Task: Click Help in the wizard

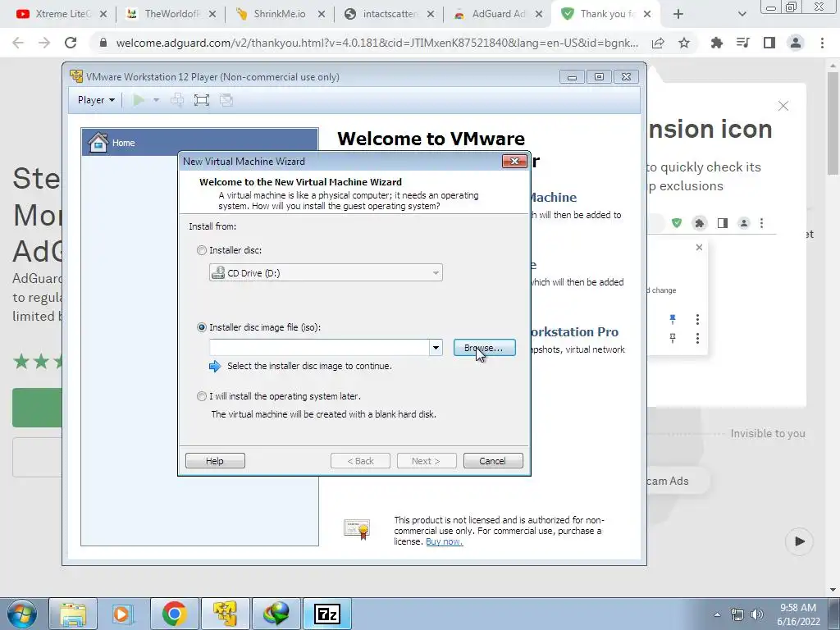Action: (215, 461)
